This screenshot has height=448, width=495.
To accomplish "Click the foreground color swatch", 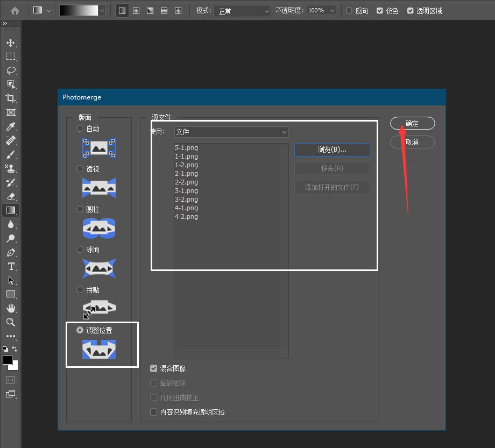I will click(8, 360).
